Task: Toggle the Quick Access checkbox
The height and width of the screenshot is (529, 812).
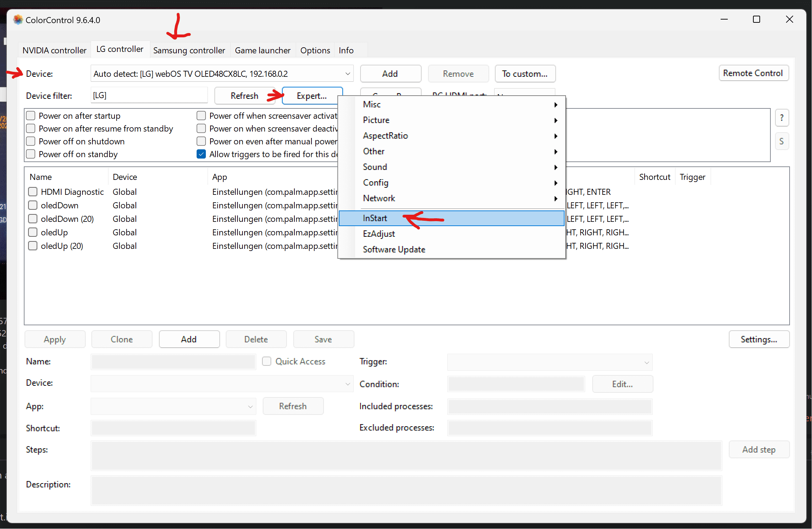Action: tap(267, 361)
